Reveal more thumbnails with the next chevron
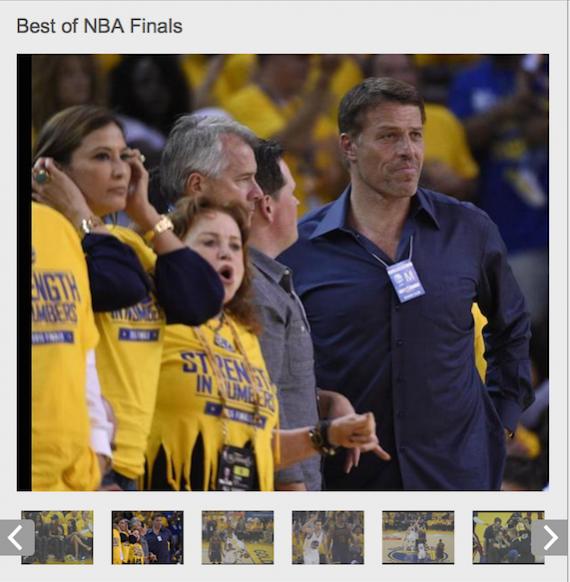The image size is (570, 582). point(550,537)
